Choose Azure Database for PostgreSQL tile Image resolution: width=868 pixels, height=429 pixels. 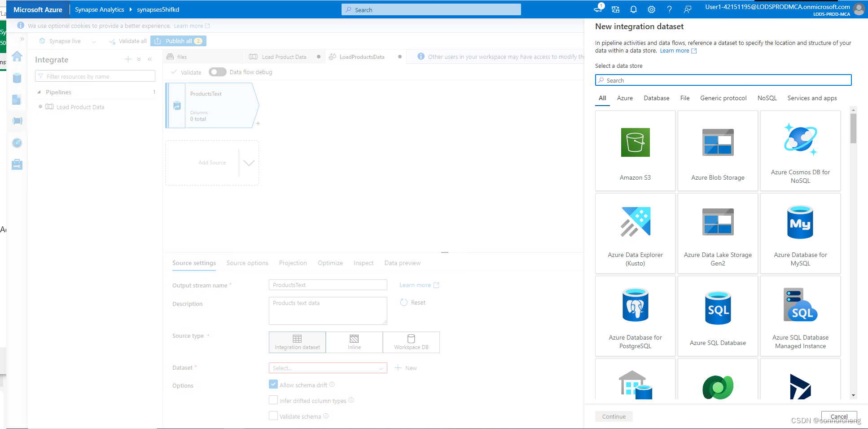pyautogui.click(x=635, y=316)
